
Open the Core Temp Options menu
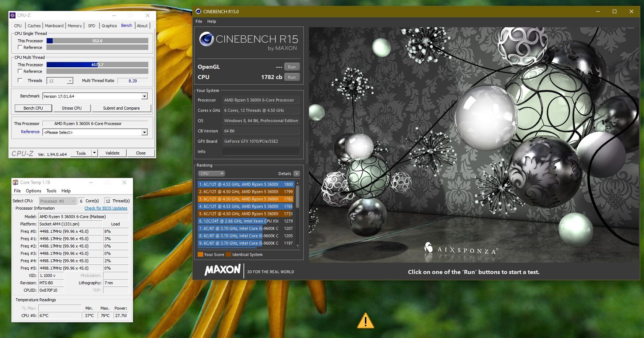[x=34, y=191]
